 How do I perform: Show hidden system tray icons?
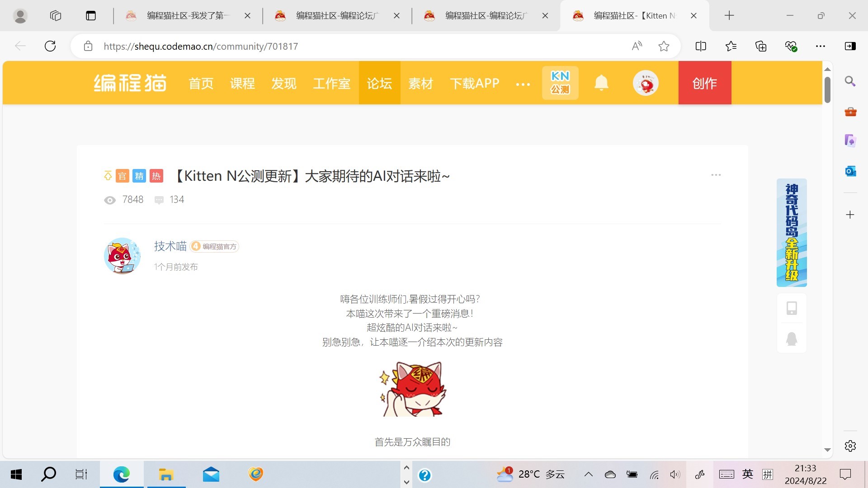click(588, 474)
